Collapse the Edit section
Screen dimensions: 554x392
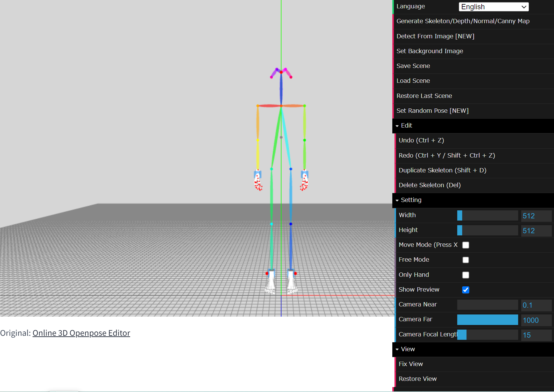click(x=397, y=126)
